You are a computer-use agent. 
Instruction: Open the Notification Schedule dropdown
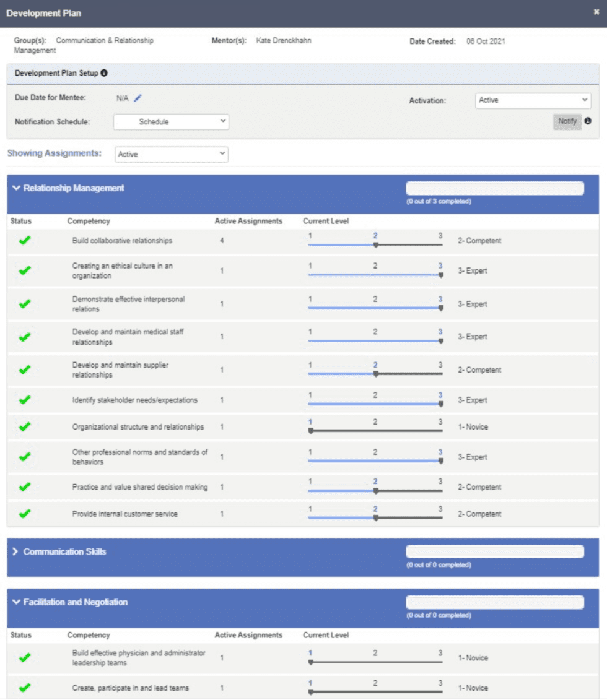(171, 122)
